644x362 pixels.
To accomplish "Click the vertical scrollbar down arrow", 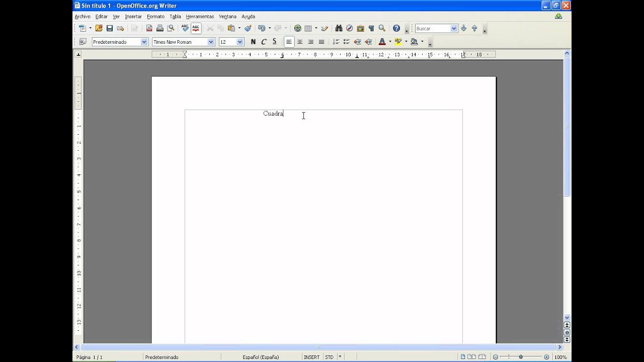I will point(567,318).
